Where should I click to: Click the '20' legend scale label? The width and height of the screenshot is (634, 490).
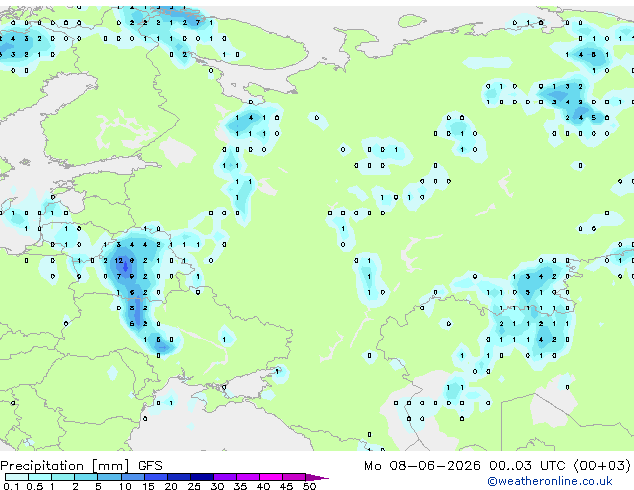click(x=171, y=486)
